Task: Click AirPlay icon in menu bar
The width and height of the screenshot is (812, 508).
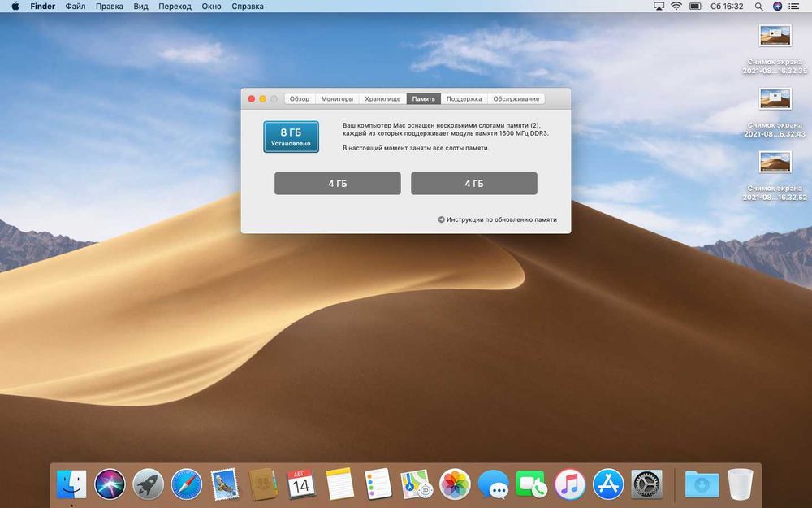Action: coord(659,7)
